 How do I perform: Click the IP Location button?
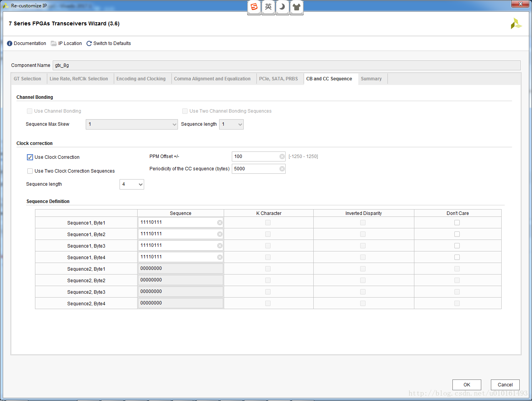point(70,43)
